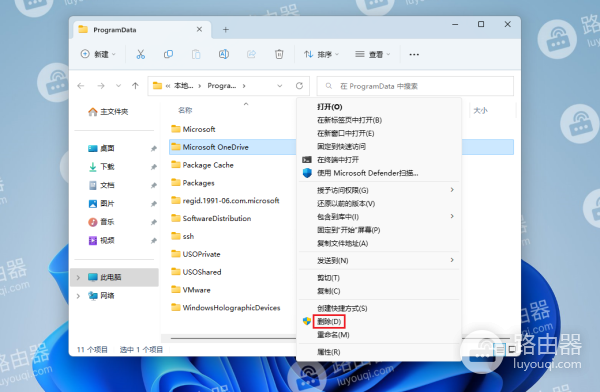Open address bar history dropdown chevron
This screenshot has height=392, width=600.
[280, 86]
